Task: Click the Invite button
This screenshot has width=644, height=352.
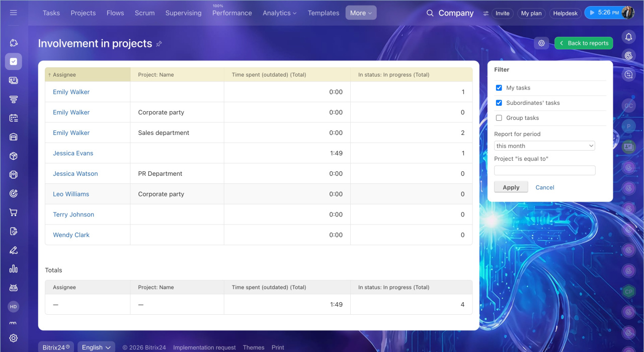Action: point(502,14)
